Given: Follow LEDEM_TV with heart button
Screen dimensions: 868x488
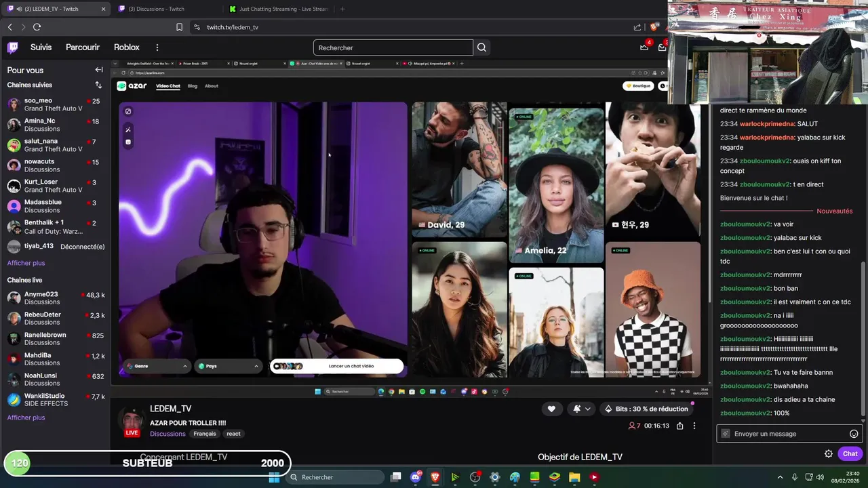Looking at the screenshot, I should [x=551, y=409].
